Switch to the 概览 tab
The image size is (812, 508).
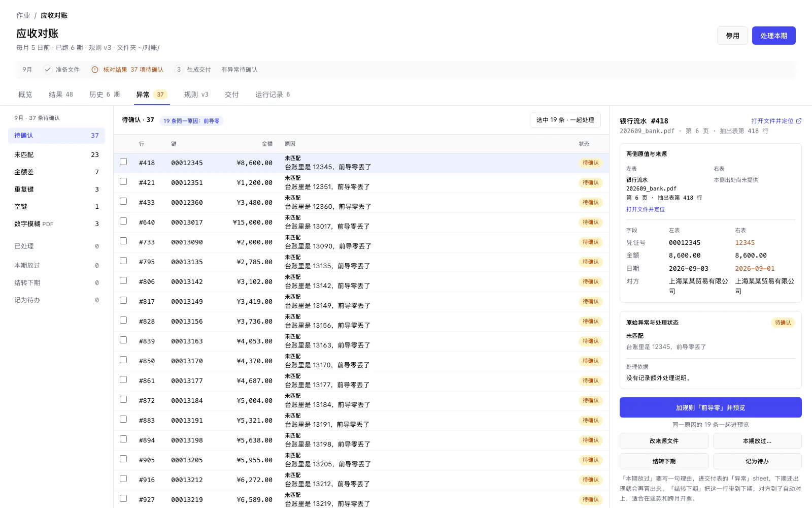click(25, 94)
